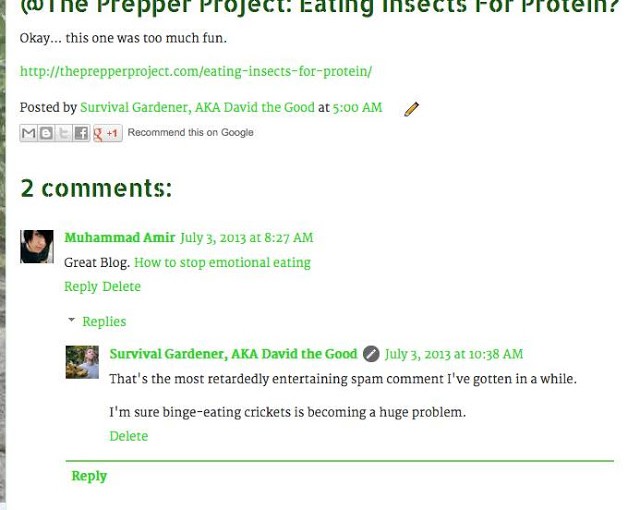Share this post to Facebook

(81, 133)
